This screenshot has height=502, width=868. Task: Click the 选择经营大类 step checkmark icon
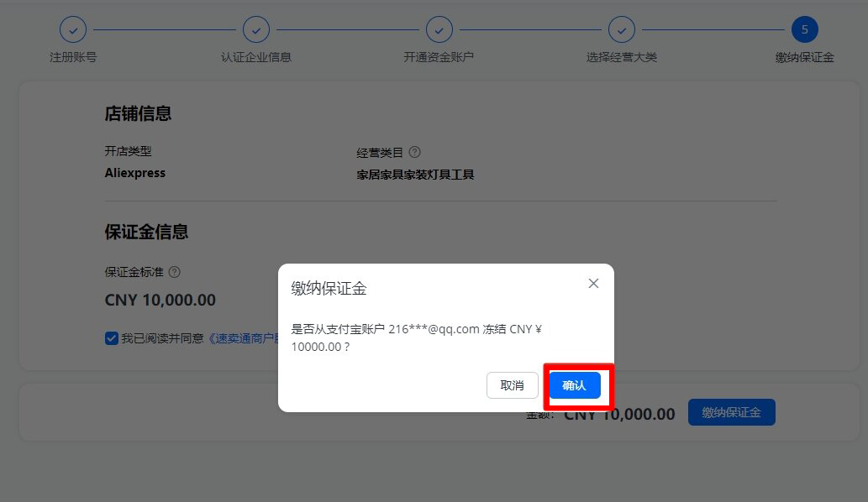pos(622,30)
